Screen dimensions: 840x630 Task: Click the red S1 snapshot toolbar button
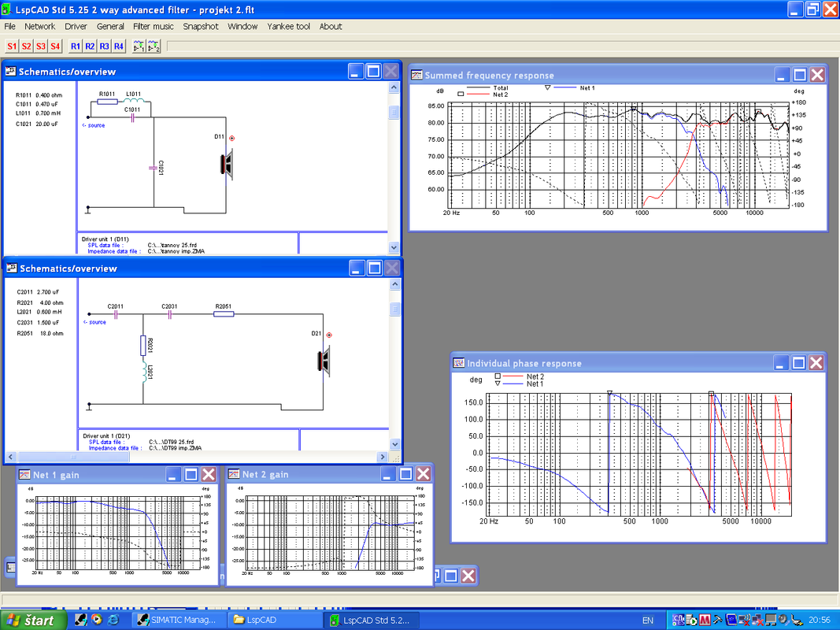[12, 46]
